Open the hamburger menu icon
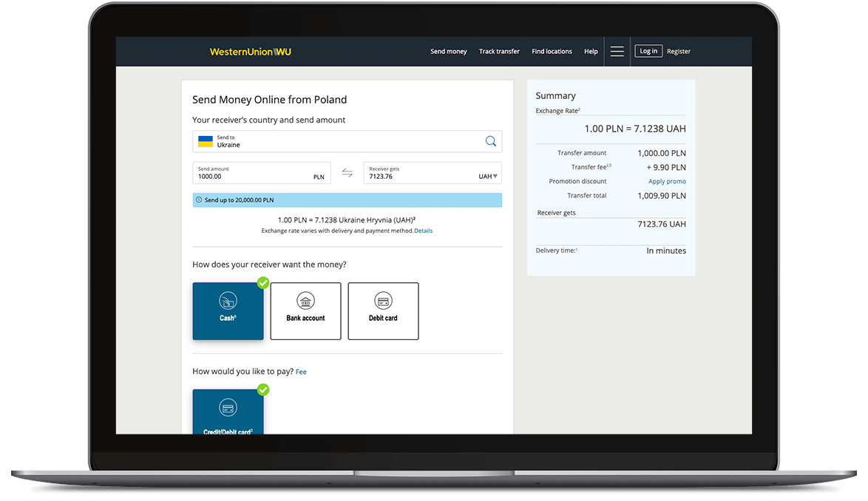This screenshot has width=868, height=501. click(x=617, y=52)
